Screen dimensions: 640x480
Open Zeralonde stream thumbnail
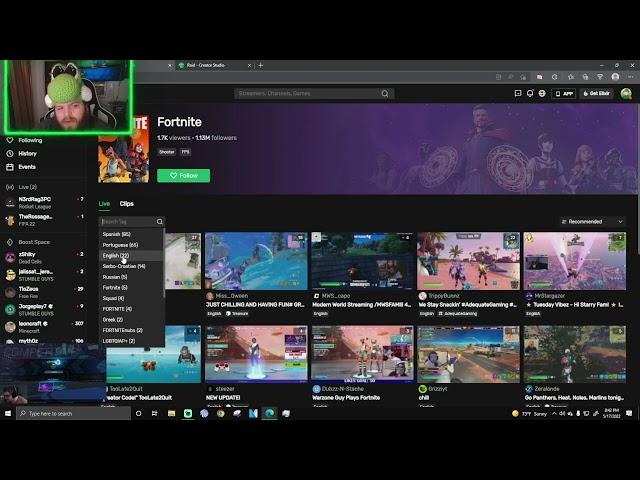coord(575,354)
